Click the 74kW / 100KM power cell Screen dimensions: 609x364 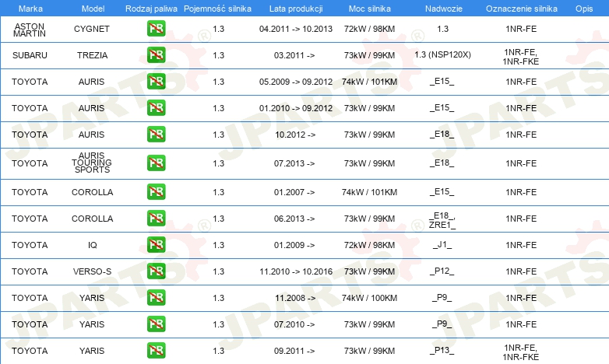coord(369,298)
